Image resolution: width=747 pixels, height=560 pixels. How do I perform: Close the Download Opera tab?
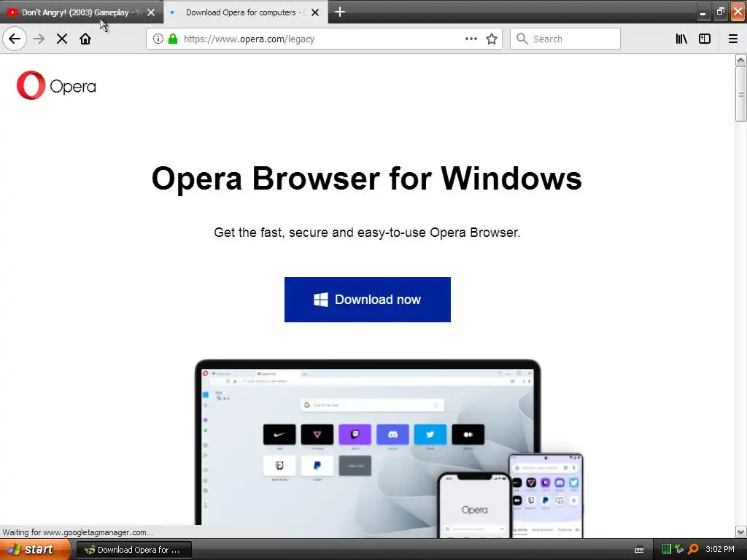tap(315, 12)
